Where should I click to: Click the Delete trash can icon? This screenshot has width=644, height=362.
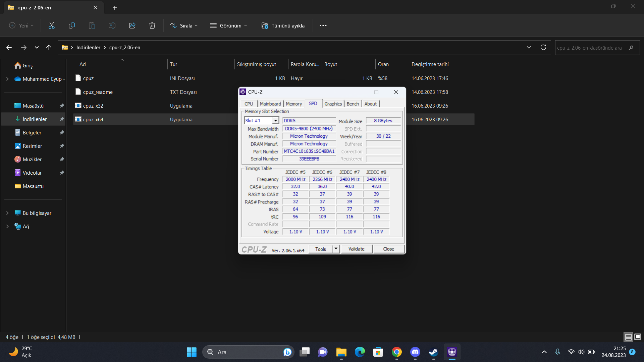click(152, 25)
